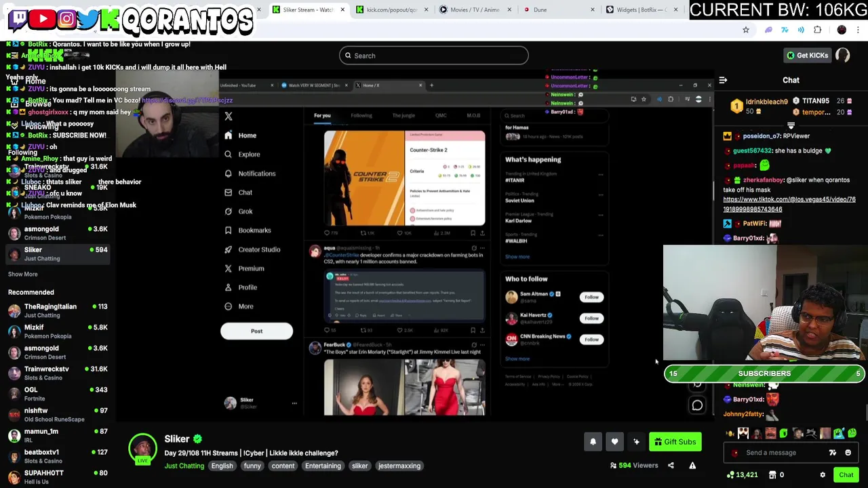Click the heart follow icon below the stream
This screenshot has height=488, width=868.
click(x=614, y=442)
